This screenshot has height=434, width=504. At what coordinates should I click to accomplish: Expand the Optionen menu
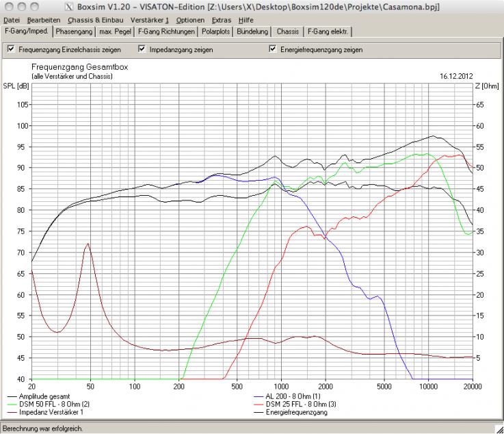pyautogui.click(x=190, y=20)
